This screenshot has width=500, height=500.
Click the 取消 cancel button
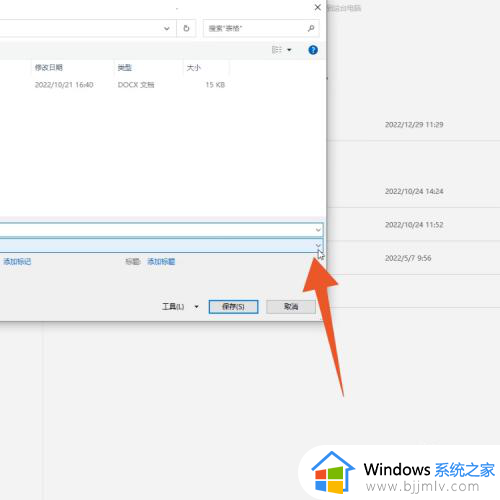tap(291, 307)
